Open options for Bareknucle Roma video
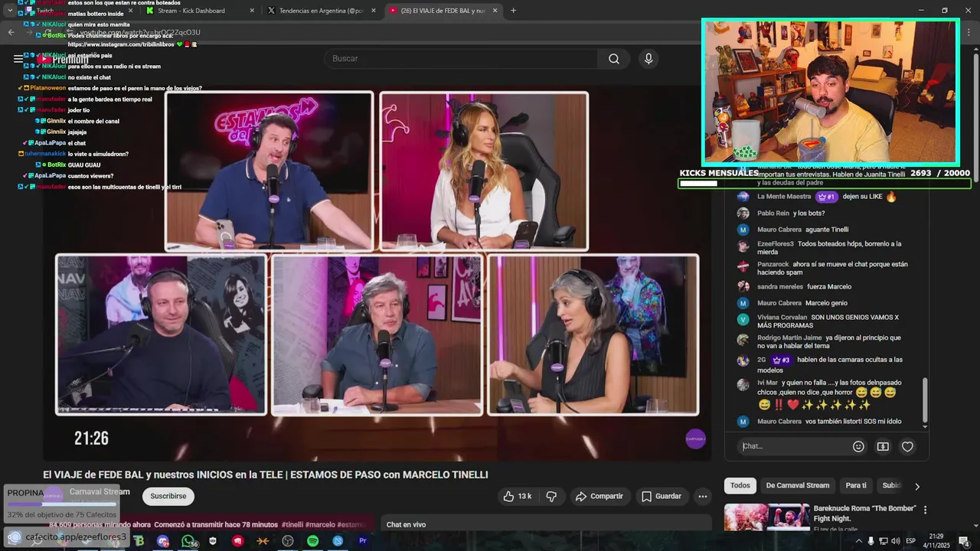980x551 pixels. point(925,510)
